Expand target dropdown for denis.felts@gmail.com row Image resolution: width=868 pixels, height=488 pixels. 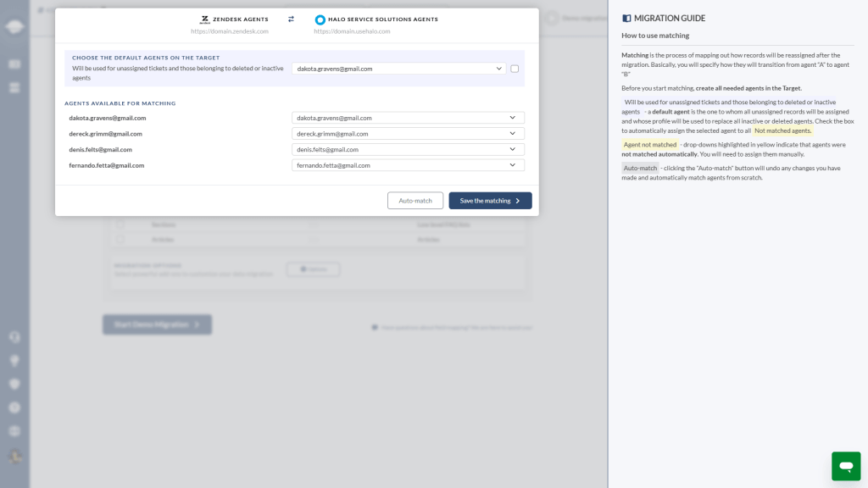pyautogui.click(x=408, y=149)
